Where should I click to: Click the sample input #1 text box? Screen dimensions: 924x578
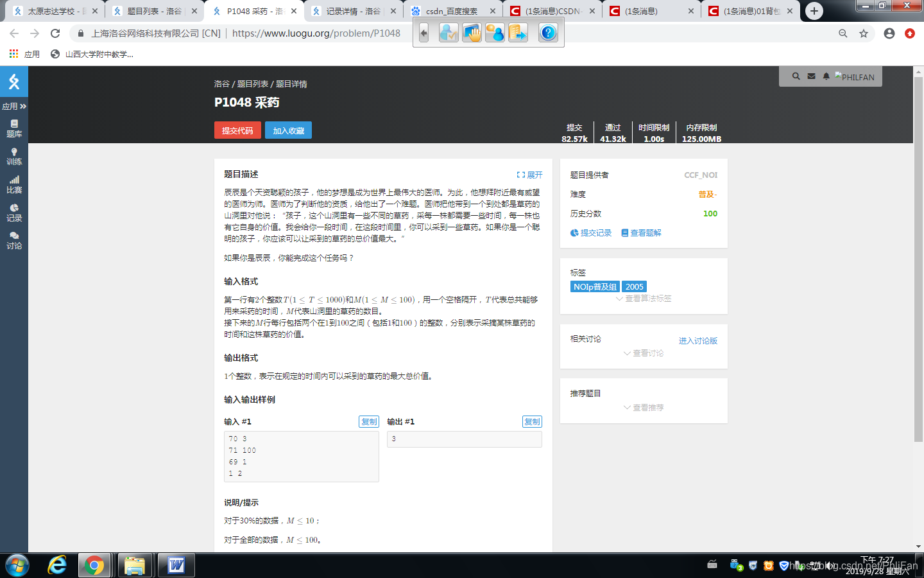[302, 457]
